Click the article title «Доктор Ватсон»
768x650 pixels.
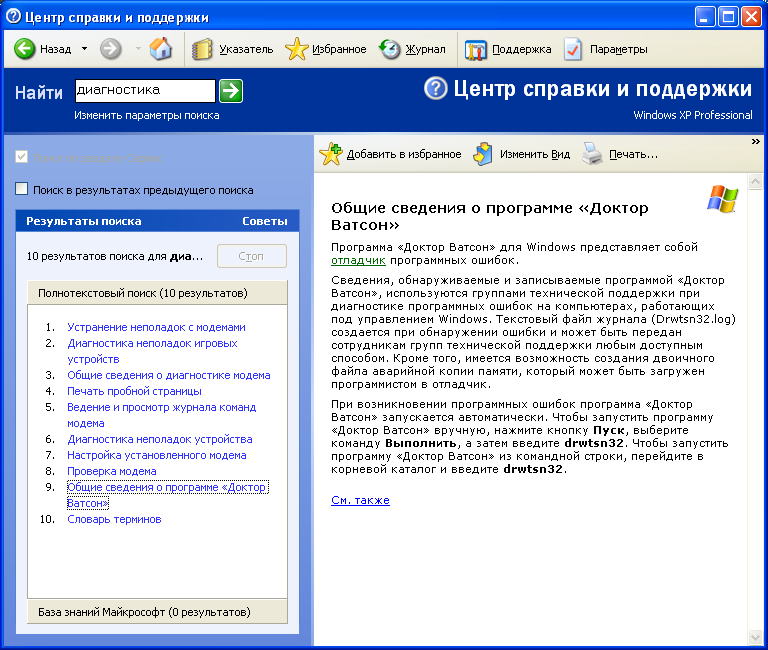click(490, 216)
